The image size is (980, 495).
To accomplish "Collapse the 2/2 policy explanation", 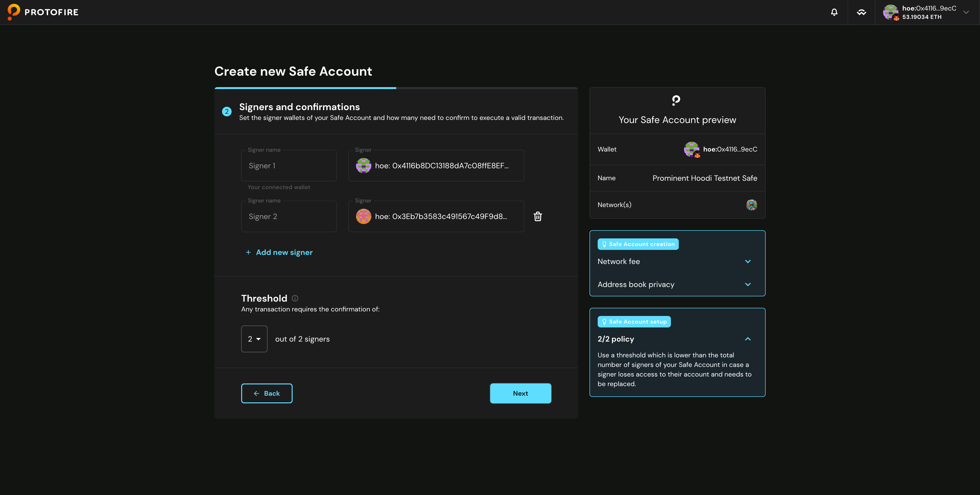I will click(x=748, y=339).
